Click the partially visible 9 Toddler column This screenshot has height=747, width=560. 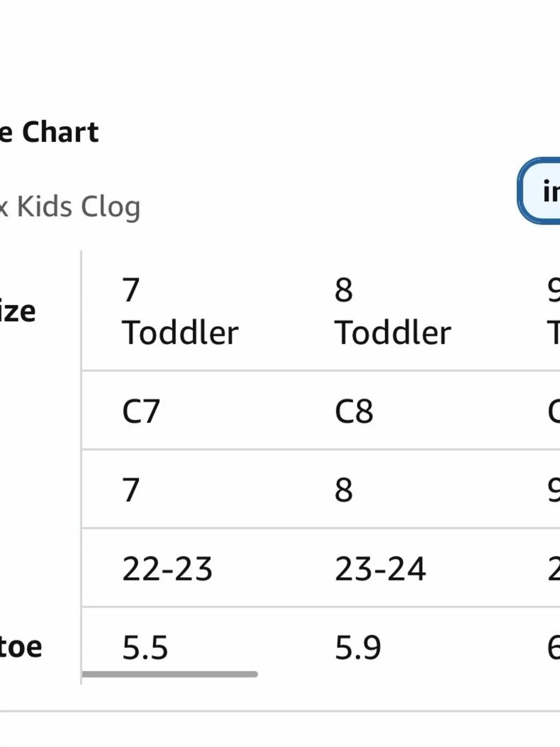pyautogui.click(x=553, y=311)
